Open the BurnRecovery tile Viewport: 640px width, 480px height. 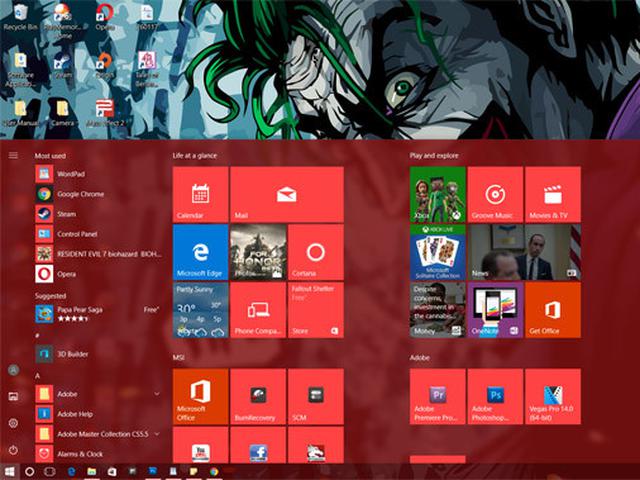click(258, 397)
